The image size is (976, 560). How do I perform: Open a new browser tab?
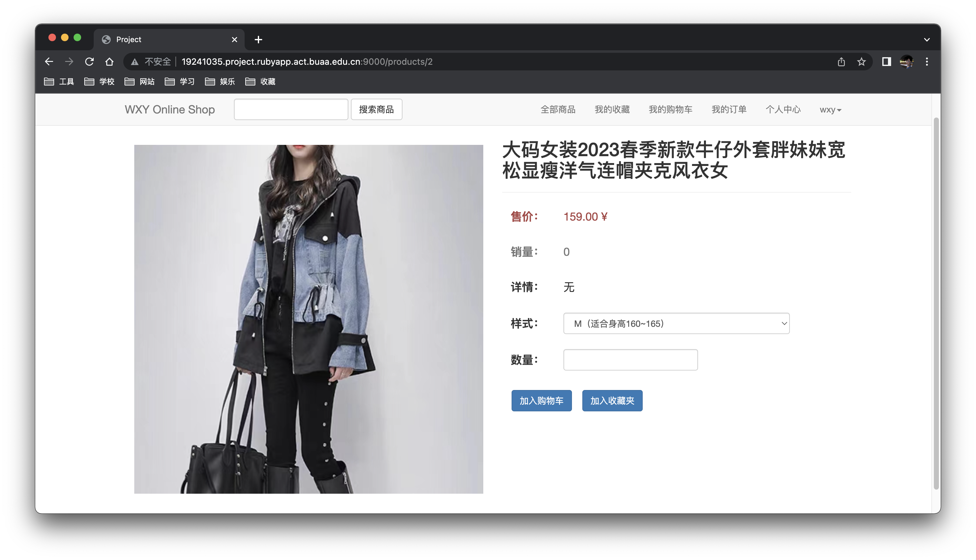click(x=258, y=39)
